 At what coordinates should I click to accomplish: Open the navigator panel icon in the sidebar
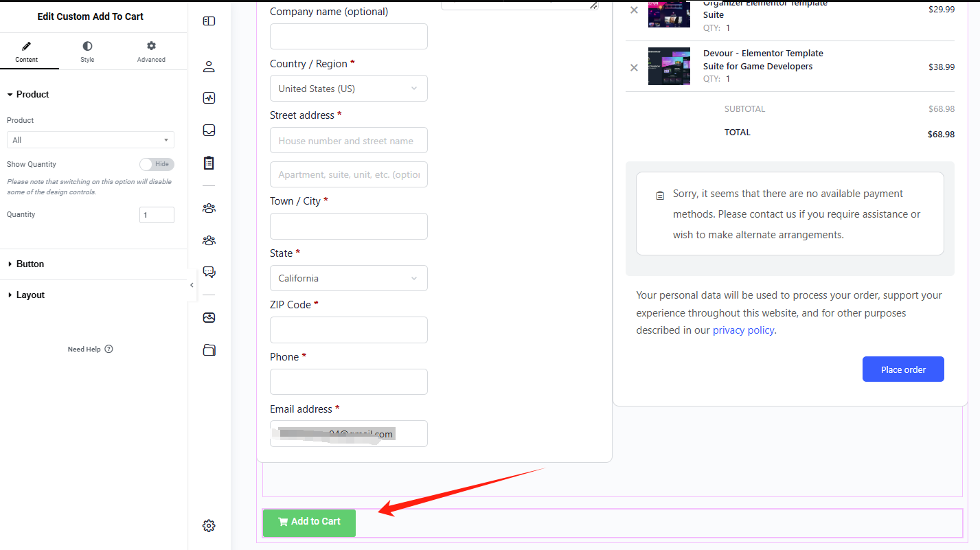pyautogui.click(x=209, y=21)
